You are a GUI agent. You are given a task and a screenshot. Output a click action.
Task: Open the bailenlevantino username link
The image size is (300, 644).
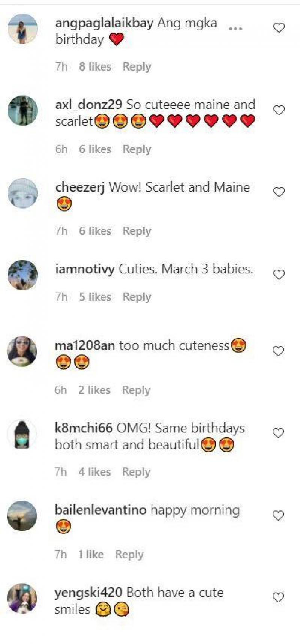[100, 510]
